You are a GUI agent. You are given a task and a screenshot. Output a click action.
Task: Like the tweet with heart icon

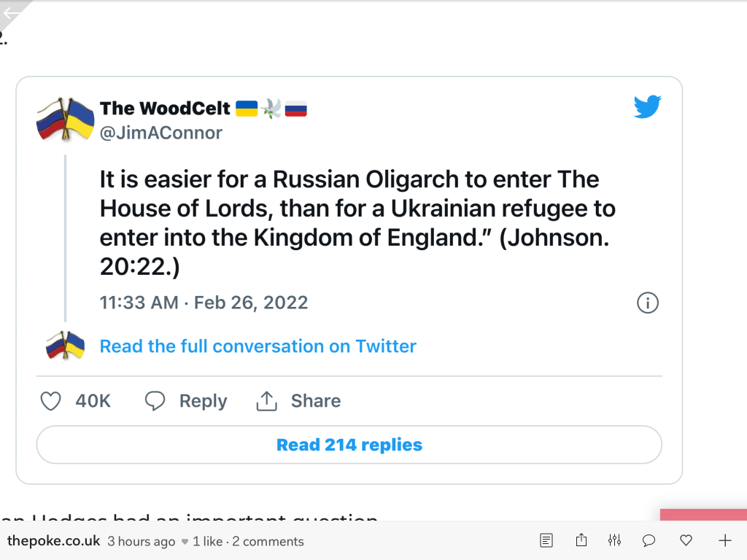(50, 401)
